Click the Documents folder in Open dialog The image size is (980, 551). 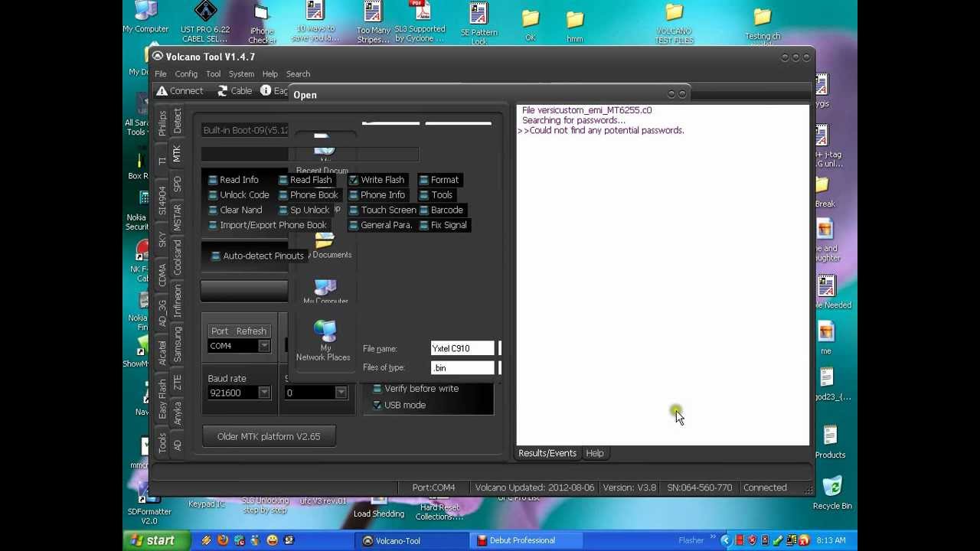point(325,246)
